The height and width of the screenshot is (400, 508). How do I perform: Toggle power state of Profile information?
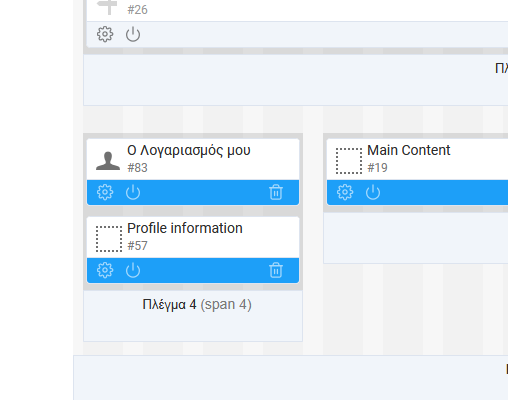tap(133, 270)
